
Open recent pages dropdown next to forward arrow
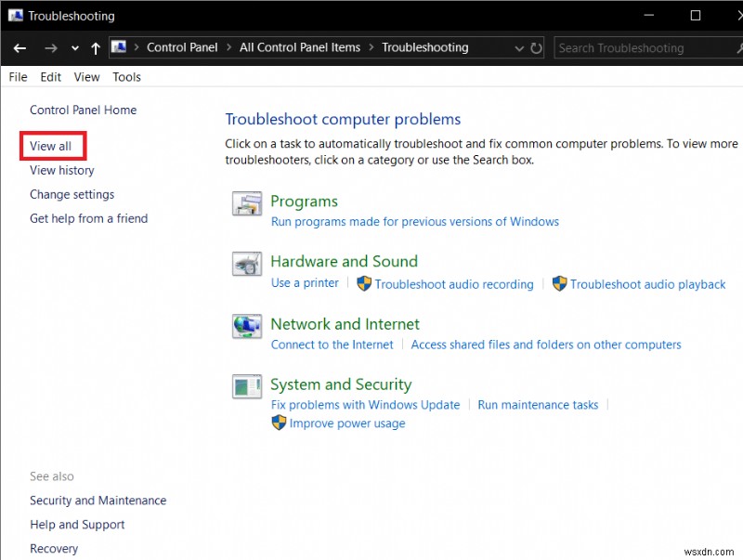(74, 47)
